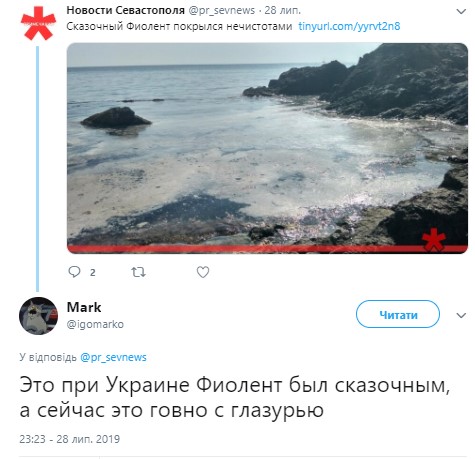The height and width of the screenshot is (459, 475).
Task: Open Новости Севастополя red asterisk avatar
Action: coord(38,23)
